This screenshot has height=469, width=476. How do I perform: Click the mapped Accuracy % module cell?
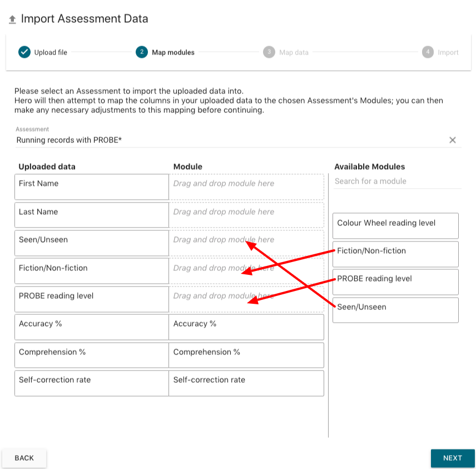[246, 327]
